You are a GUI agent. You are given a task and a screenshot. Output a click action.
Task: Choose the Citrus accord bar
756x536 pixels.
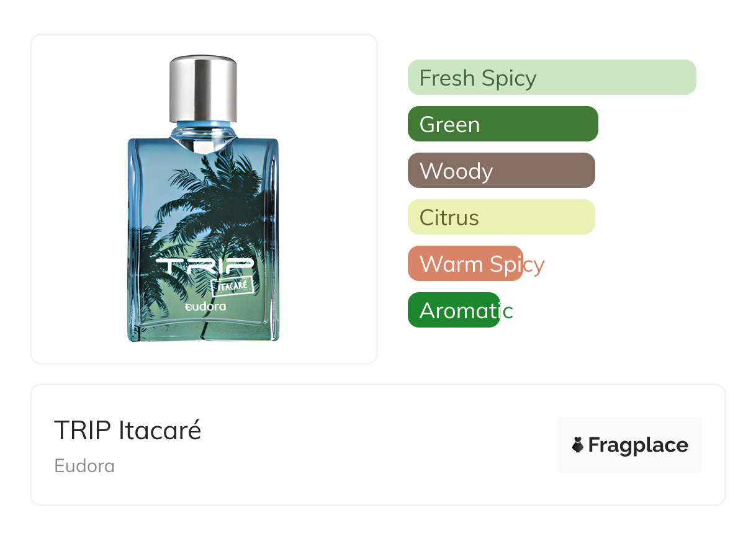point(502,217)
